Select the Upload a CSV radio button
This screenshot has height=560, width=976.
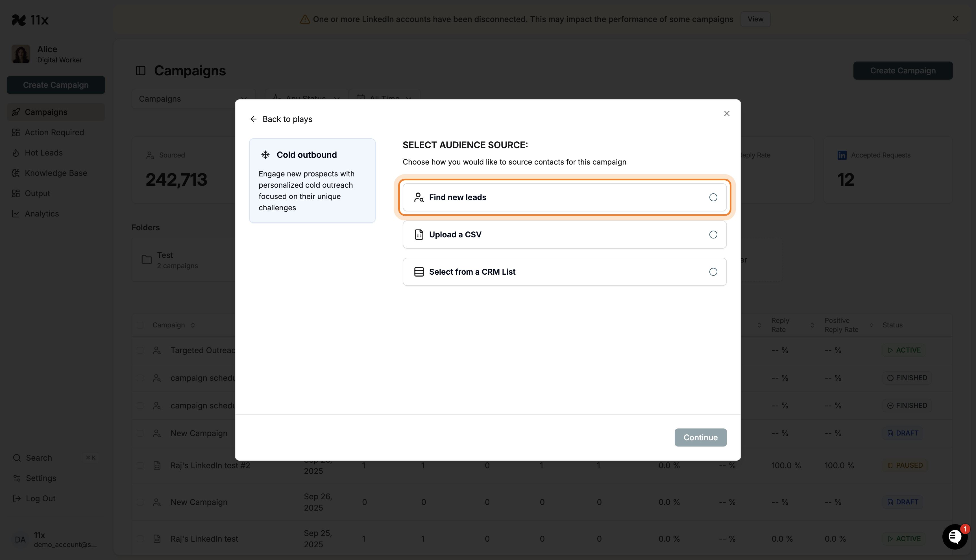713,235
